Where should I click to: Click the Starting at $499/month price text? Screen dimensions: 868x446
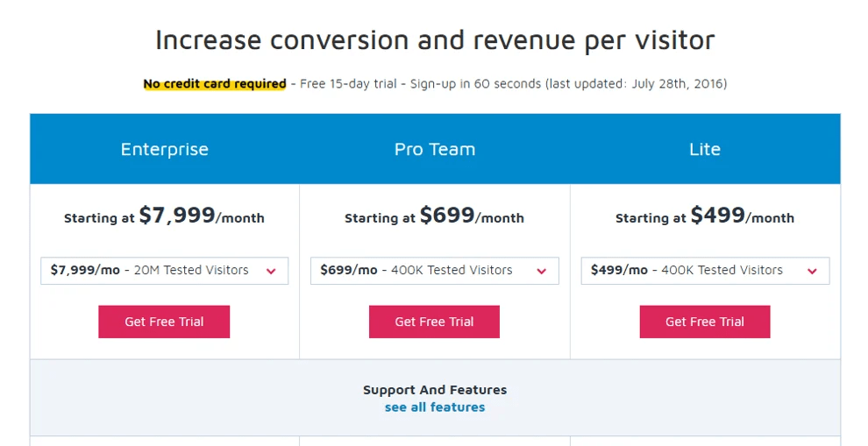click(x=705, y=216)
